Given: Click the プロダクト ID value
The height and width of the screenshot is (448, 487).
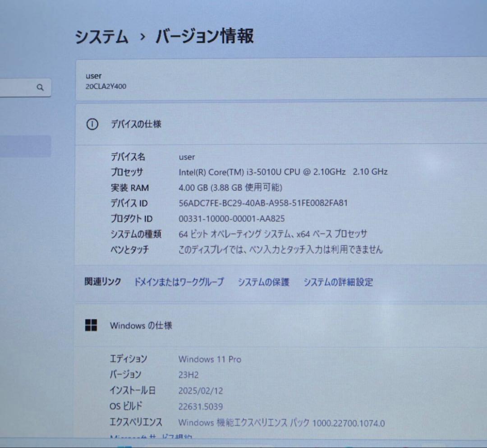Looking at the screenshot, I should [231, 218].
